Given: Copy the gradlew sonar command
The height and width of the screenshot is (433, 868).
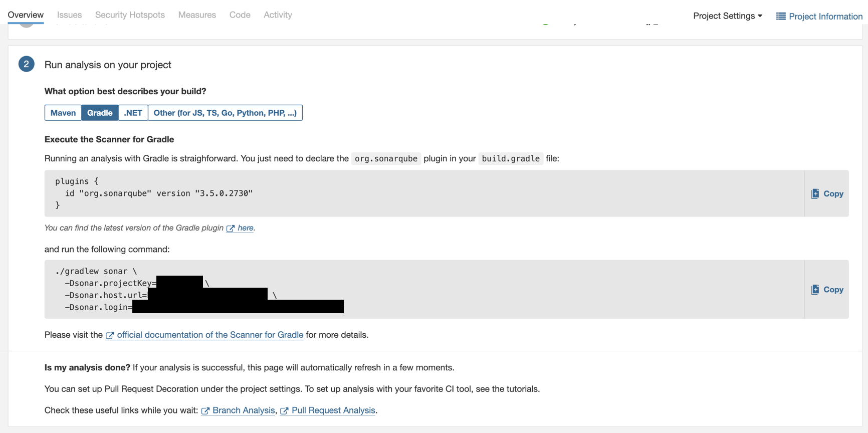Looking at the screenshot, I should 827,289.
